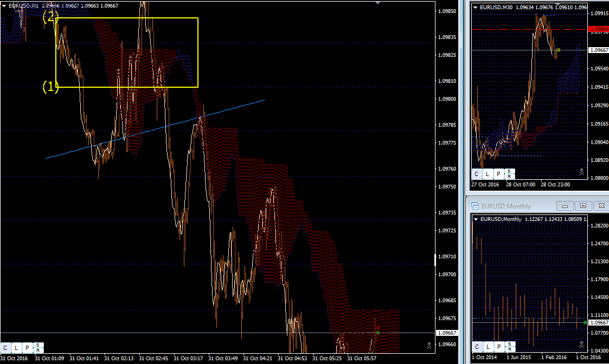Click the skull icon in the Monthly chart

pyautogui.click(x=581, y=344)
